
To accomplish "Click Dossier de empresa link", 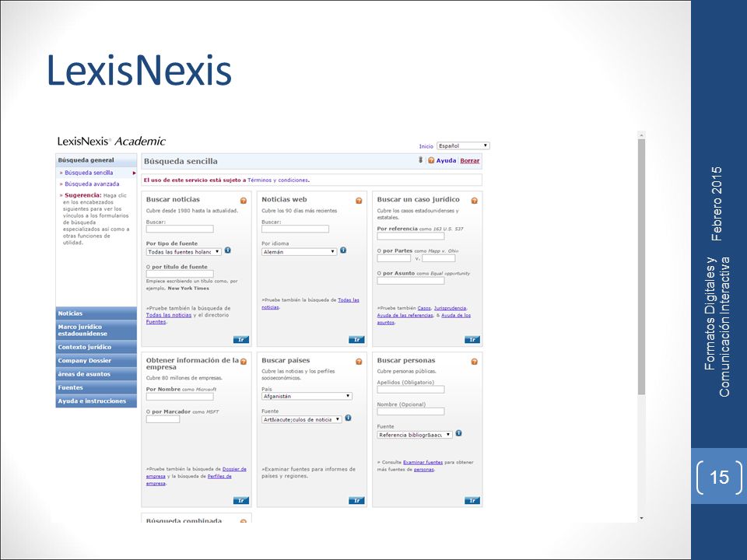I will pyautogui.click(x=196, y=472).
